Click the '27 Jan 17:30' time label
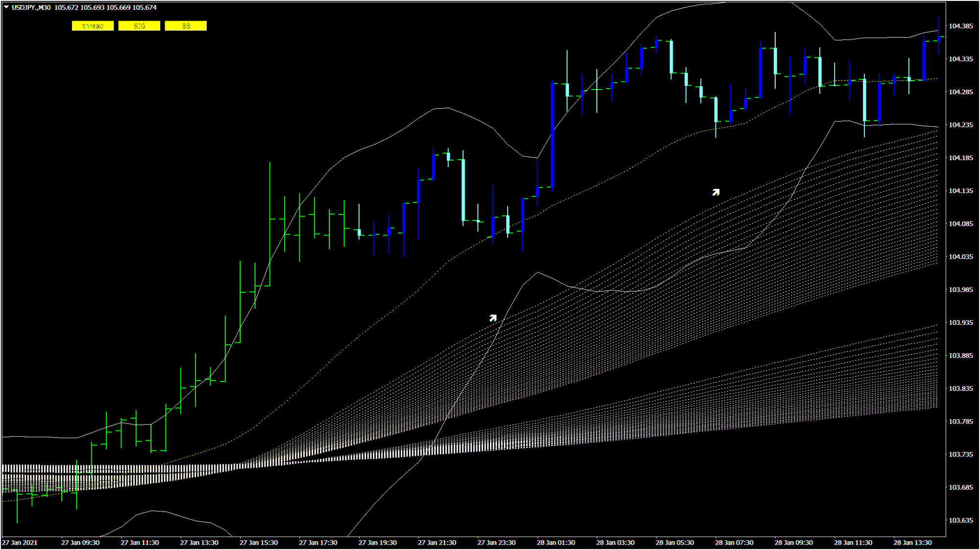 click(x=318, y=543)
